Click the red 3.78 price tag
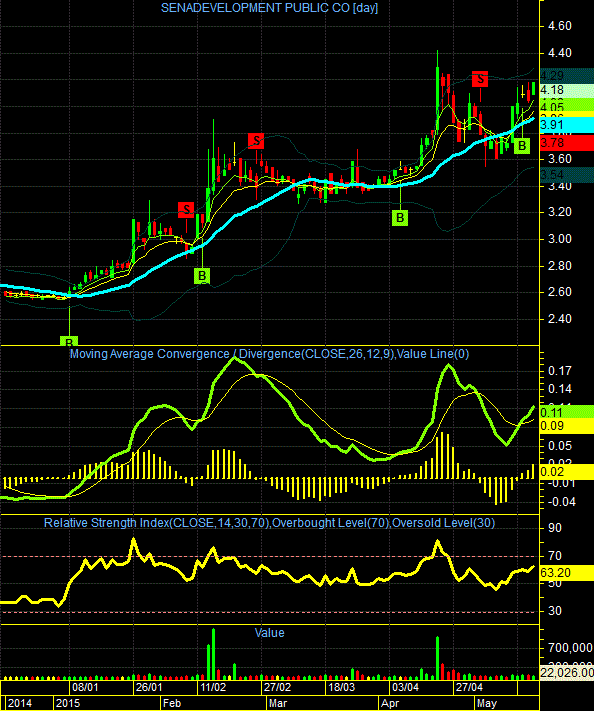The width and height of the screenshot is (603, 711). click(567, 143)
